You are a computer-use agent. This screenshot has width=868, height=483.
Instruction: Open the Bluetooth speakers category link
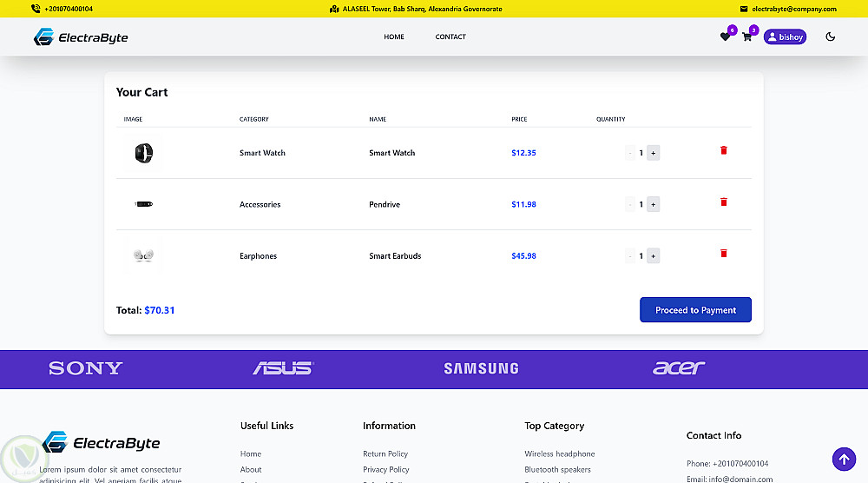(x=557, y=469)
